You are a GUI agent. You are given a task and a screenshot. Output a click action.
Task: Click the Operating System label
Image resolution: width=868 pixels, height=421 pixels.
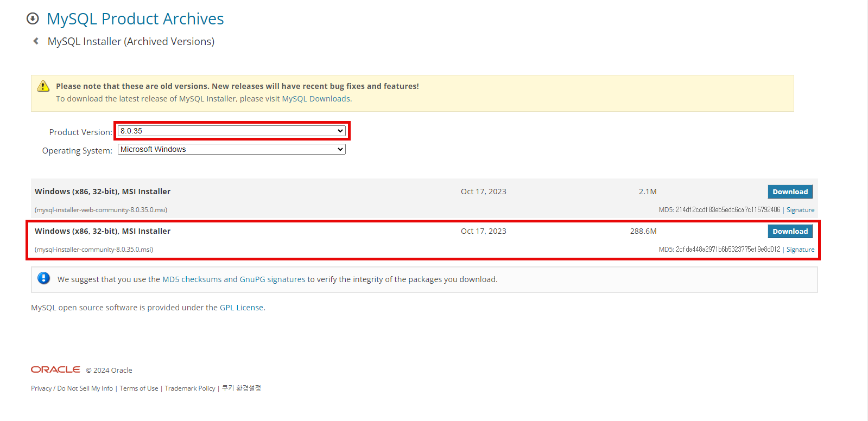click(77, 151)
